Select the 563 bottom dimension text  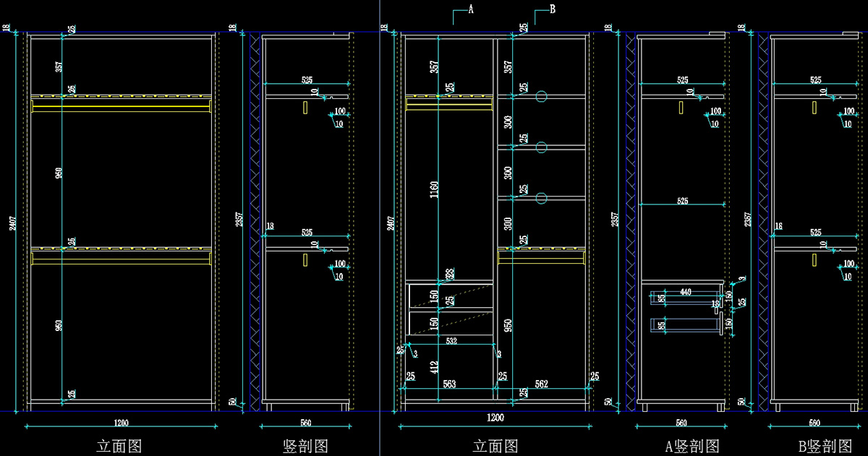448,383
